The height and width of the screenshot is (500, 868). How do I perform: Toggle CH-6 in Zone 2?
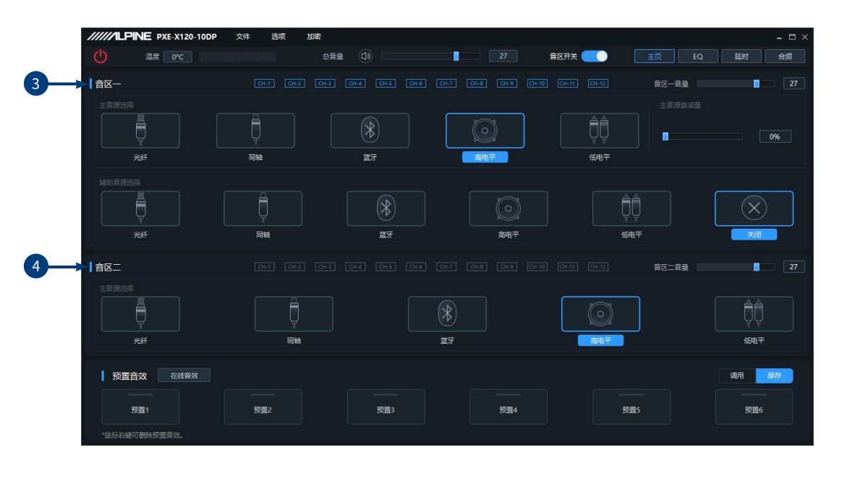click(x=416, y=267)
